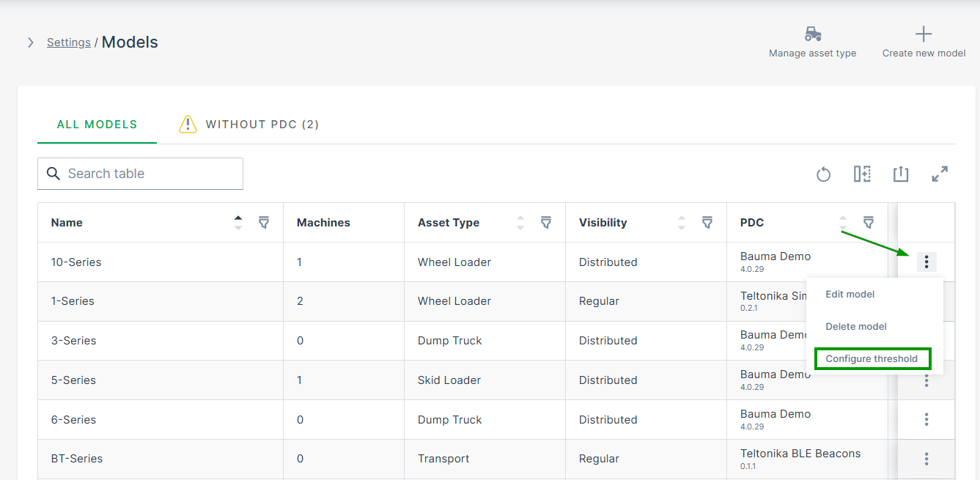The width and height of the screenshot is (980, 480).
Task: Open the PDC column filter icon
Action: point(869,223)
